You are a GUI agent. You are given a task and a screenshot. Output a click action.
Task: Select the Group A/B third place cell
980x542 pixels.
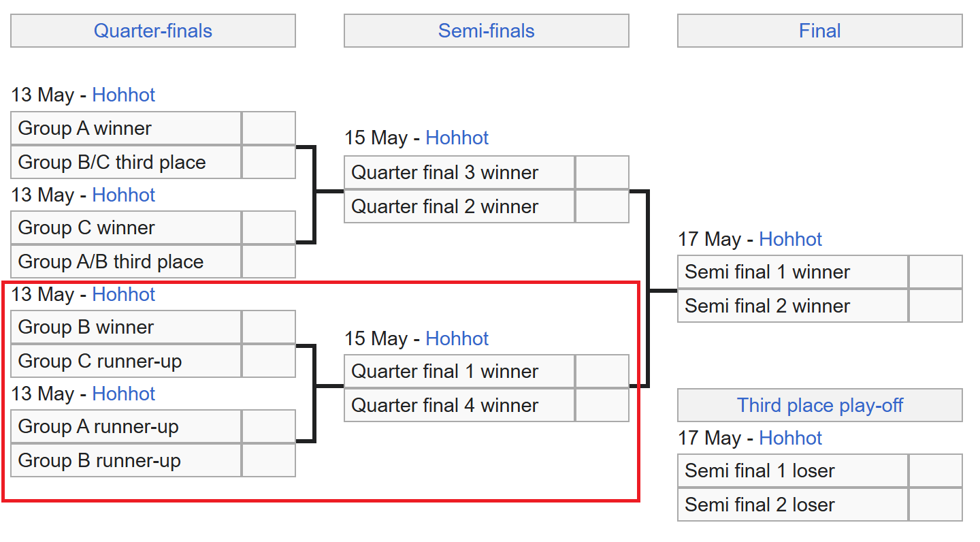(126, 261)
